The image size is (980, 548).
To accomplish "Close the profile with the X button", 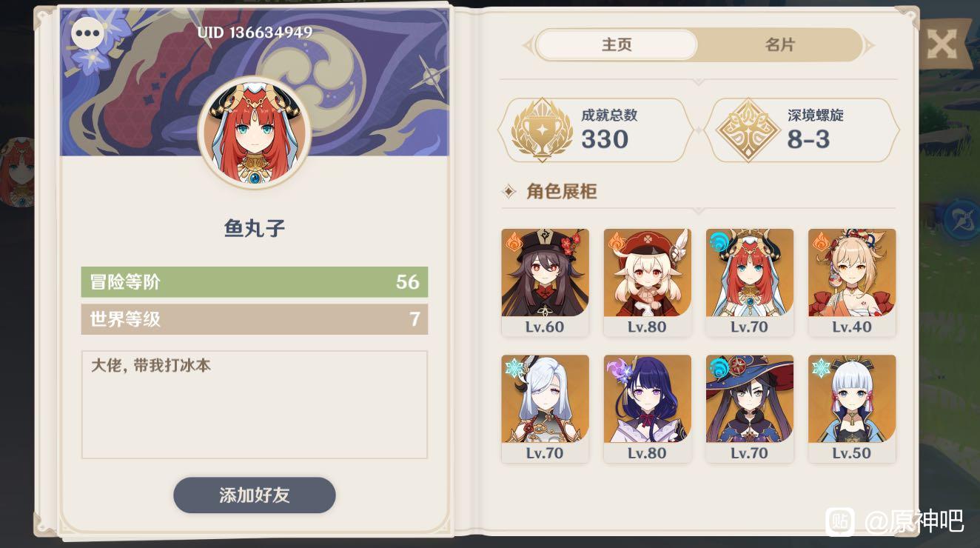I will [942, 44].
